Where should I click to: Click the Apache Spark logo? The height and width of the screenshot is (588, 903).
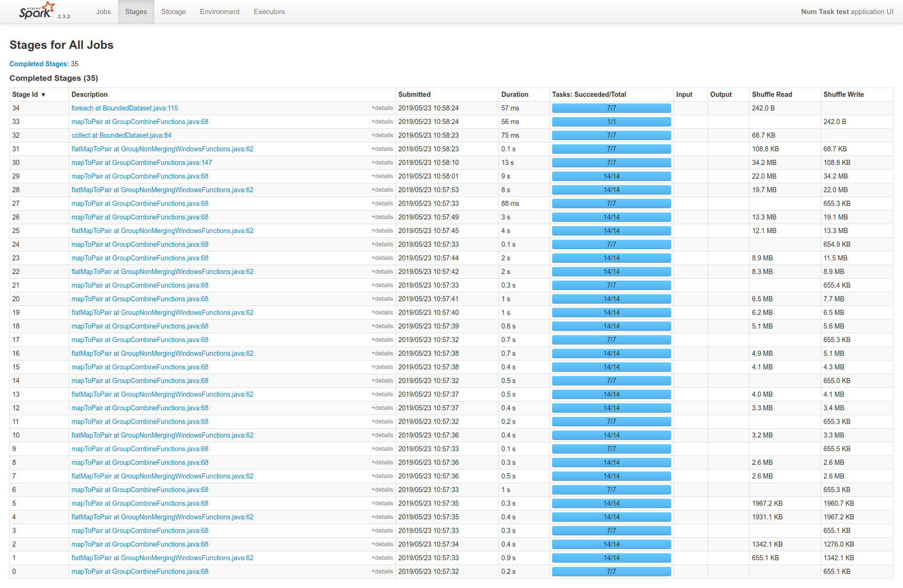pyautogui.click(x=37, y=10)
